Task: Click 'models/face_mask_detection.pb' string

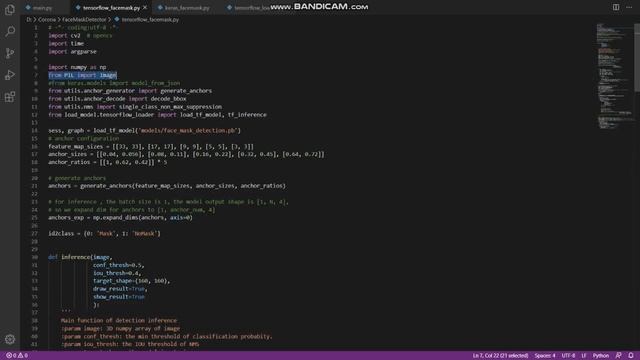Action: (x=189, y=131)
